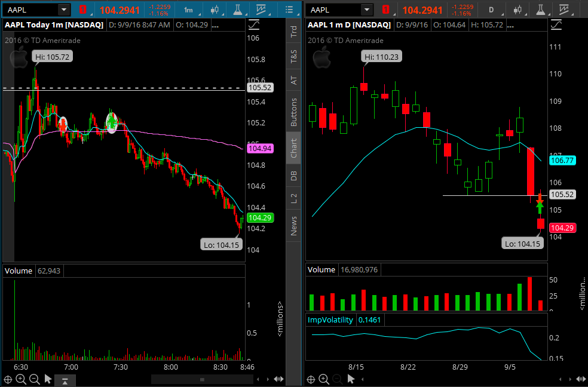Open the News sidebar tab

click(x=293, y=226)
